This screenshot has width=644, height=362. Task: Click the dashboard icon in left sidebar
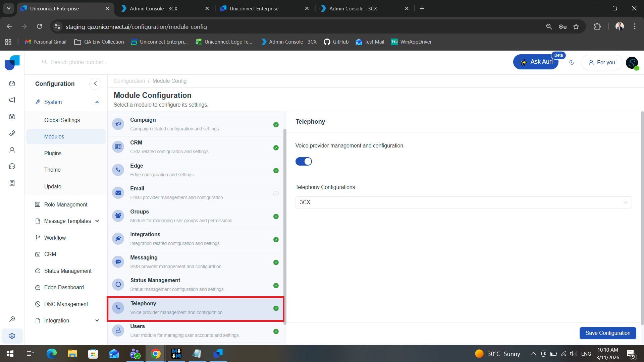[x=12, y=83]
